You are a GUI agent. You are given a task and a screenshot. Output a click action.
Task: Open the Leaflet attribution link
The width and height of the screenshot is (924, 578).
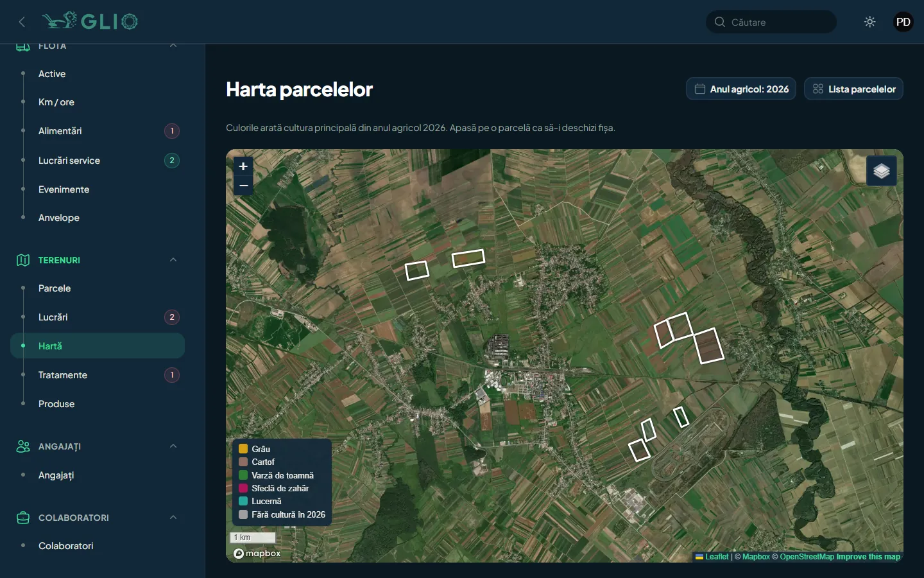(712, 557)
